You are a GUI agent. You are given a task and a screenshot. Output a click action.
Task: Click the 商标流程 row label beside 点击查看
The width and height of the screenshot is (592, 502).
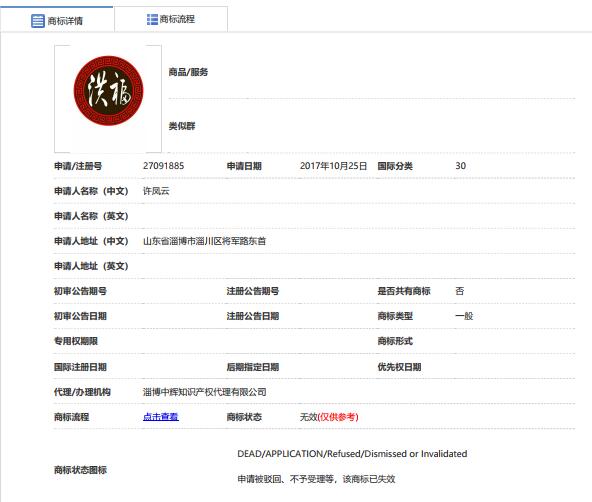tap(71, 417)
